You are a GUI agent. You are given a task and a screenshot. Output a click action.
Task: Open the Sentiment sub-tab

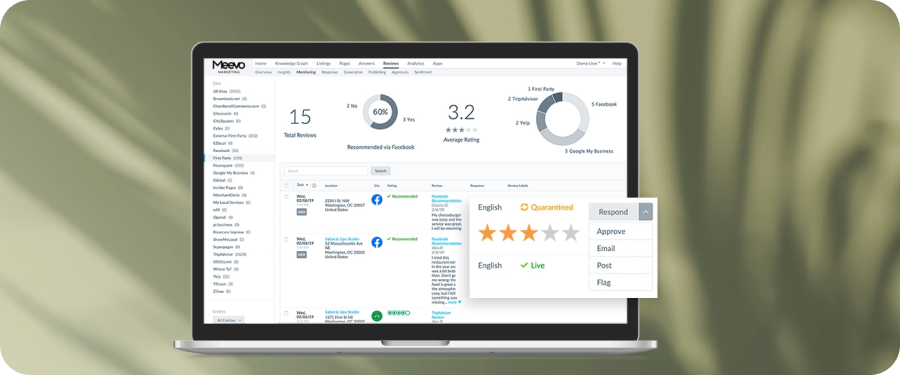tap(423, 72)
